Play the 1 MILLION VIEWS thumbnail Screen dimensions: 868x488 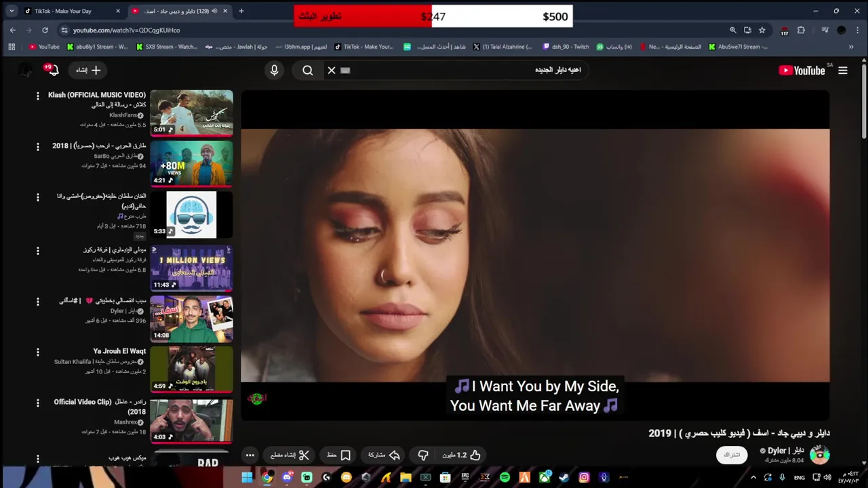click(x=191, y=267)
